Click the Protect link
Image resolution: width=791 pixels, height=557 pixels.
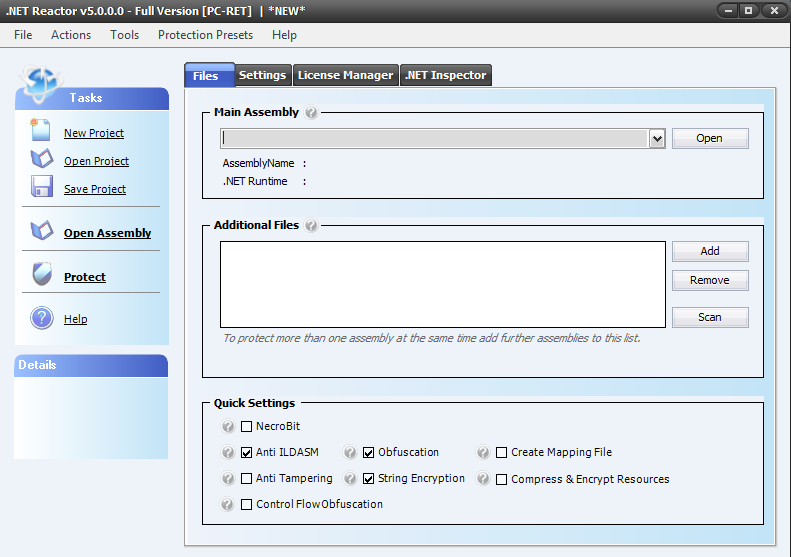(85, 277)
